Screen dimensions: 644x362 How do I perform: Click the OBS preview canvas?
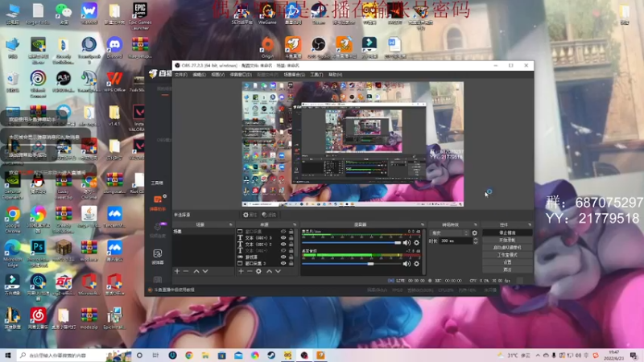pos(353,144)
